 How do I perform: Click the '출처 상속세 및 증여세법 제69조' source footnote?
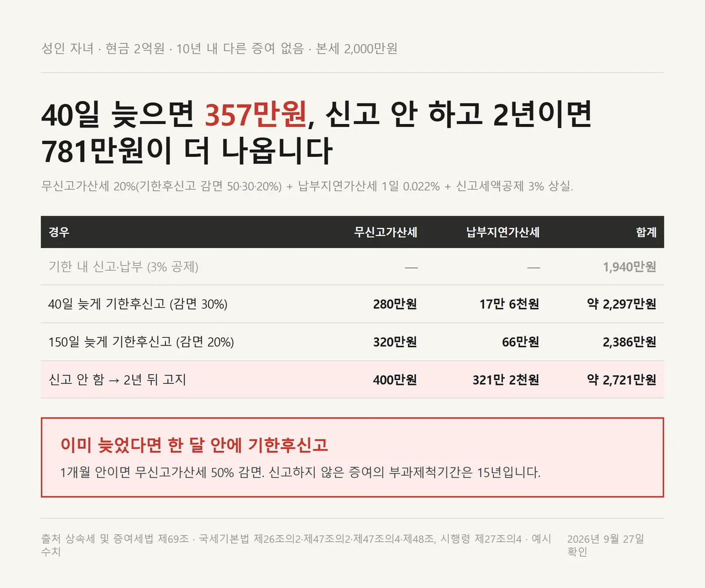(297, 545)
